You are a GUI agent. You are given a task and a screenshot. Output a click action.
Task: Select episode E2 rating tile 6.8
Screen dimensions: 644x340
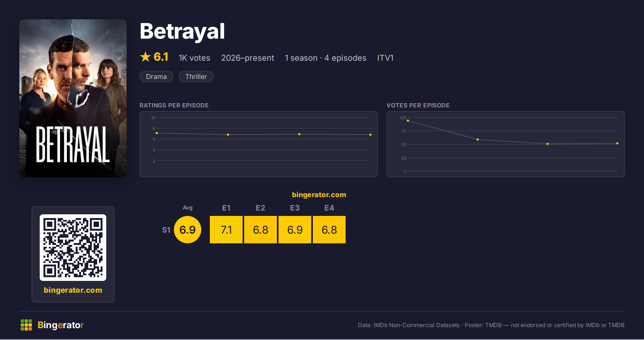(x=261, y=230)
